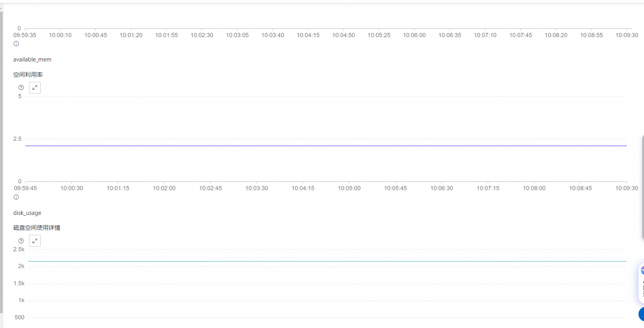Click the 10:02:00 time axis label
The image size is (644, 328).
click(164, 188)
